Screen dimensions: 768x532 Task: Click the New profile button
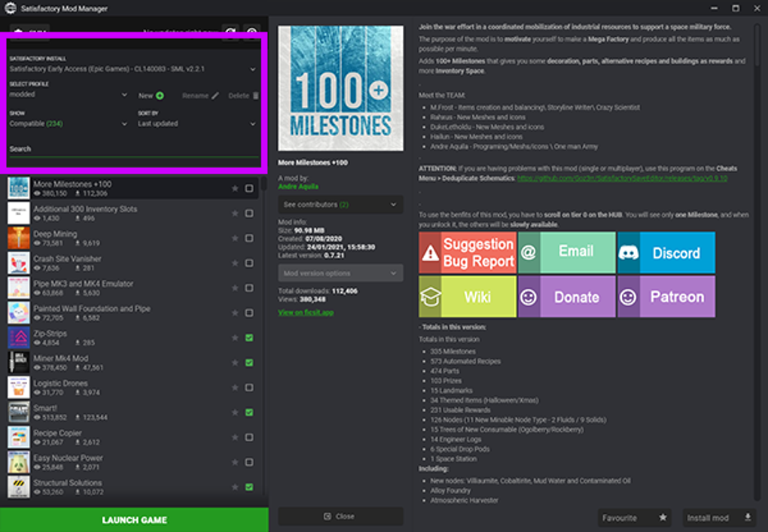pos(151,96)
